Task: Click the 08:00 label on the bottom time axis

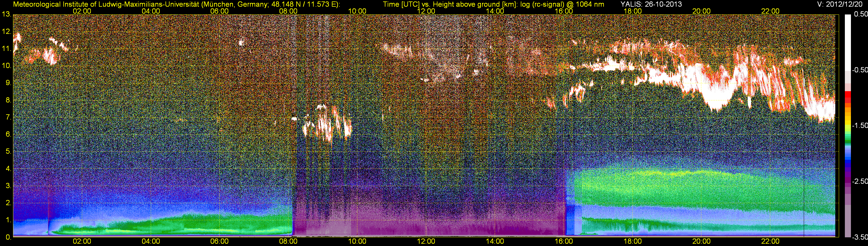Action: tap(288, 241)
